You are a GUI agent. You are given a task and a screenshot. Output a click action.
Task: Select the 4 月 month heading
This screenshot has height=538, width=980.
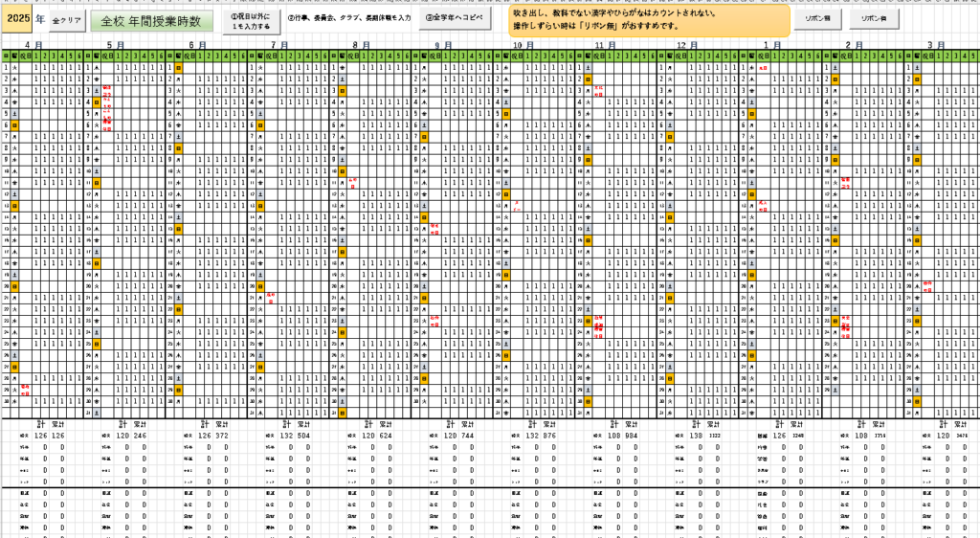click(33, 45)
